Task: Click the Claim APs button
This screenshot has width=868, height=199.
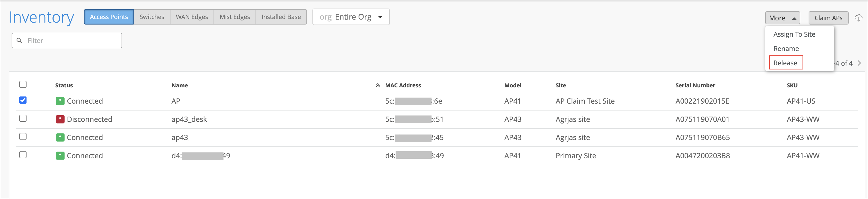Action: pos(828,18)
